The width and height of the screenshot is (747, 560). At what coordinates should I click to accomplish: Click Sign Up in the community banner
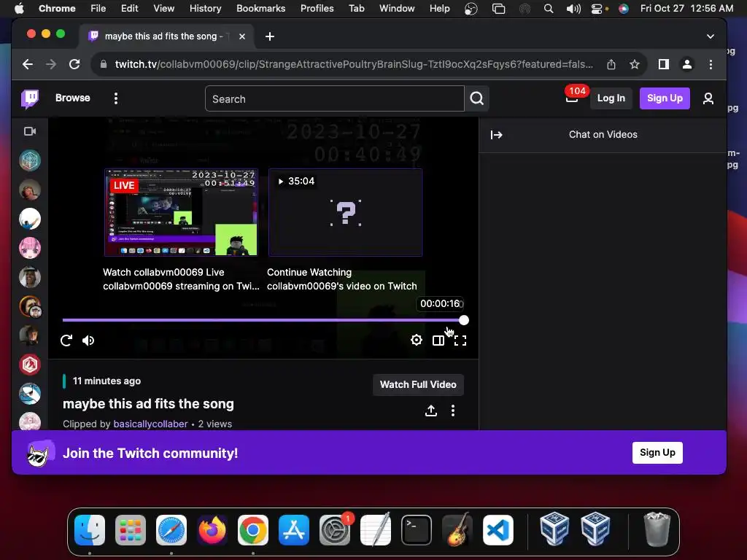coord(657,452)
